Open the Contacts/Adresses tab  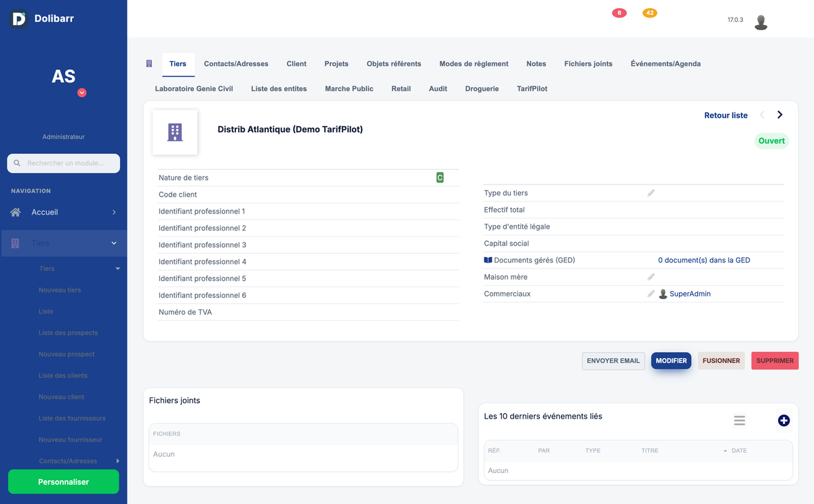pos(236,64)
